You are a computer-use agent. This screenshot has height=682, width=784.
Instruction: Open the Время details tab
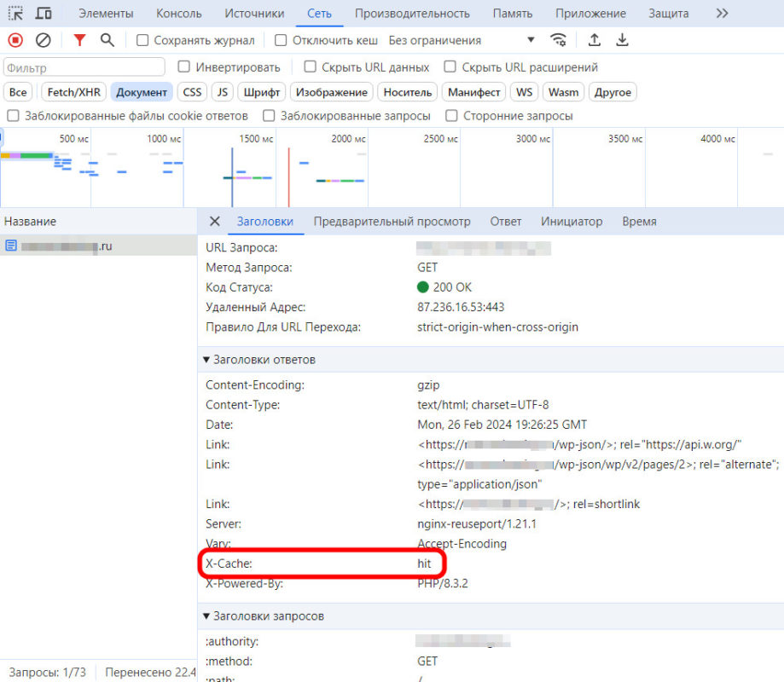(x=640, y=222)
